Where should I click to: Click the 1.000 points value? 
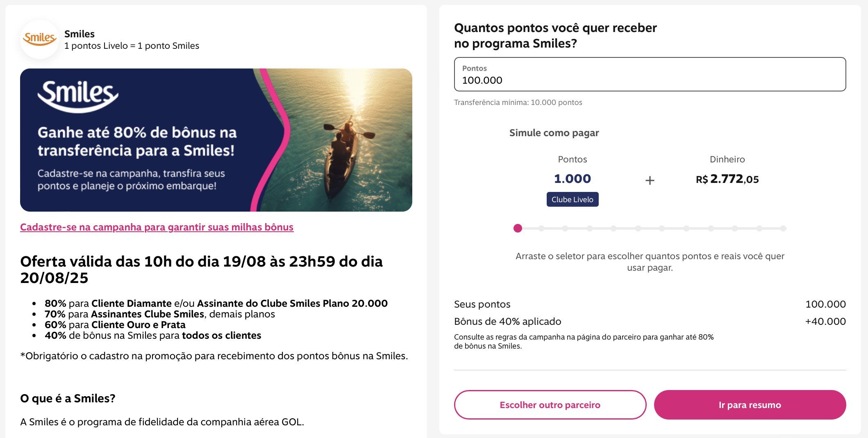(x=572, y=179)
